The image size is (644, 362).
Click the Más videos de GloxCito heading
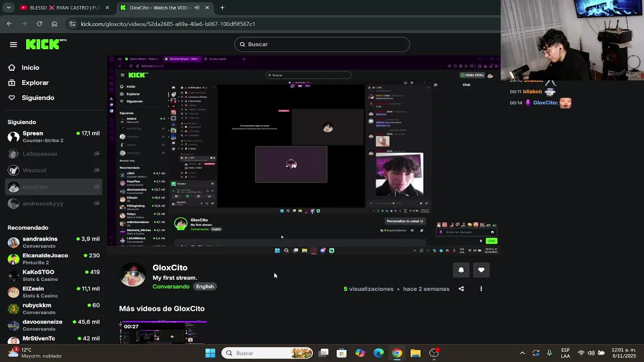[x=162, y=309]
